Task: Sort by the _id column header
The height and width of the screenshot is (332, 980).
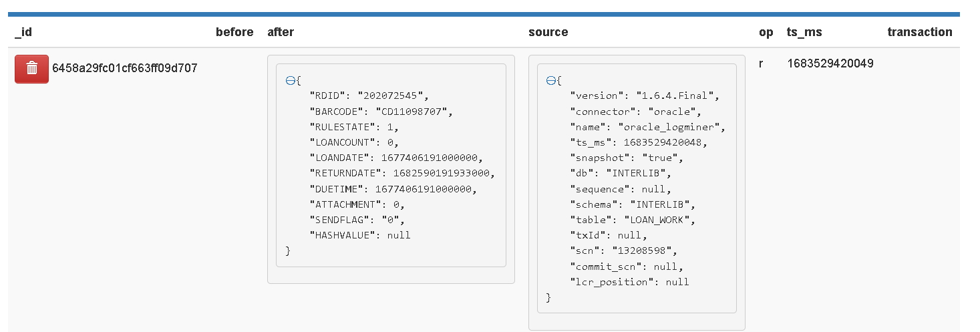Action: click(23, 32)
